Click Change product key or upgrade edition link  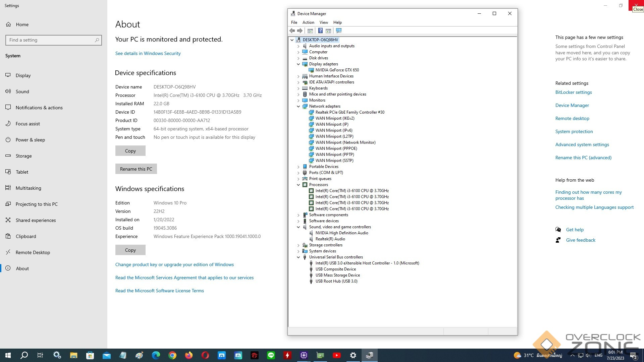point(174,264)
